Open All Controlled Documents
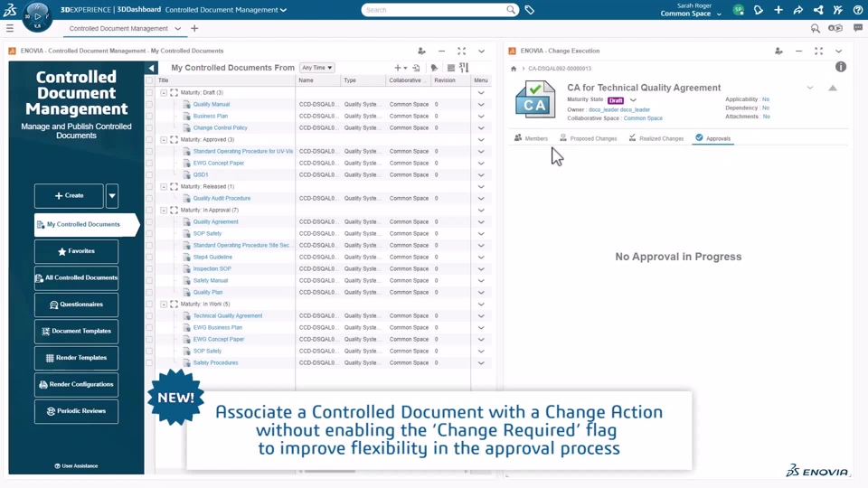The image size is (868, 488). tap(76, 277)
